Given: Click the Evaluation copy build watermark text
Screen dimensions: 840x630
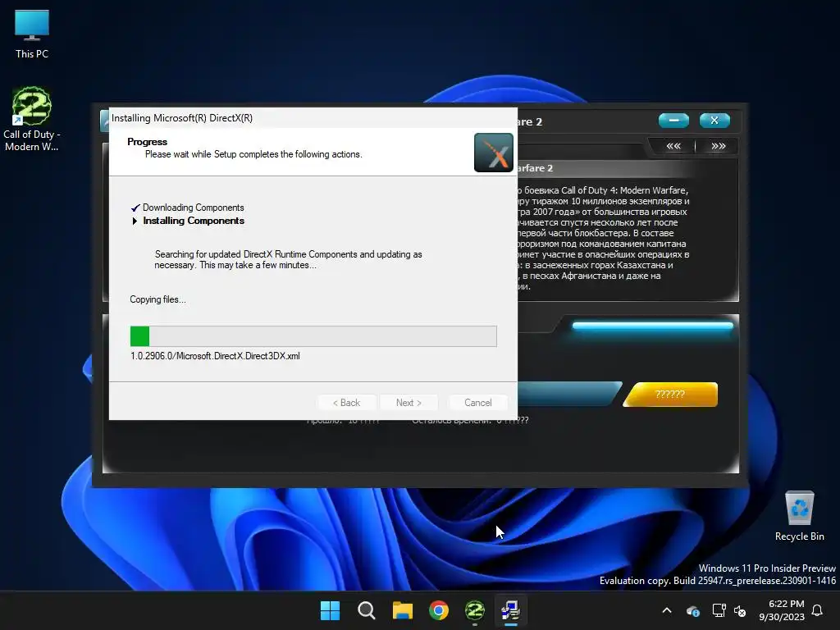Looking at the screenshot, I should 718,581.
